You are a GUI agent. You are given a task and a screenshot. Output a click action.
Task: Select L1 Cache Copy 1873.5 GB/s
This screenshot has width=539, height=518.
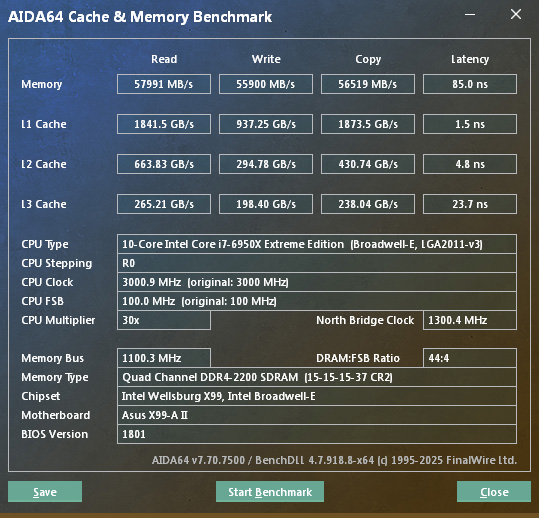tap(368, 124)
